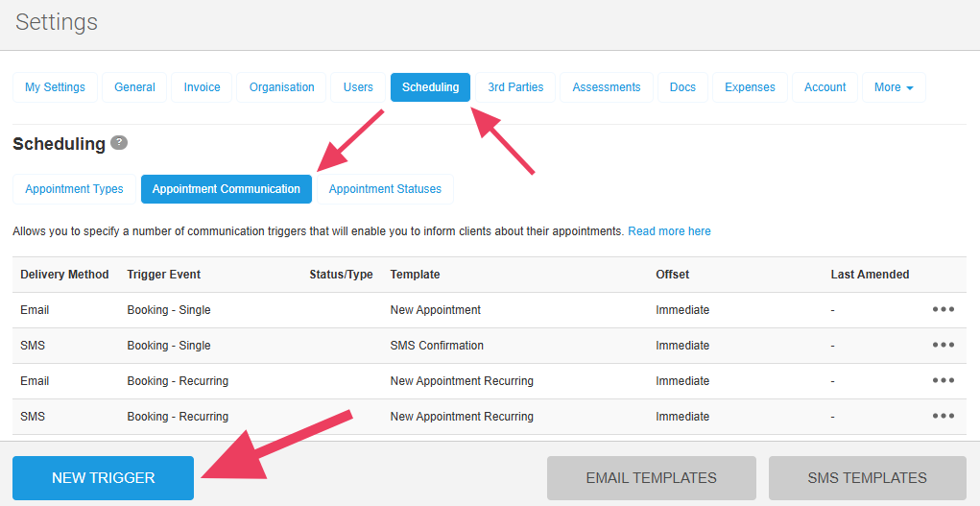Select SMS row's New Appointment Recurring template
The width and height of the screenshot is (980, 506).
coord(462,417)
